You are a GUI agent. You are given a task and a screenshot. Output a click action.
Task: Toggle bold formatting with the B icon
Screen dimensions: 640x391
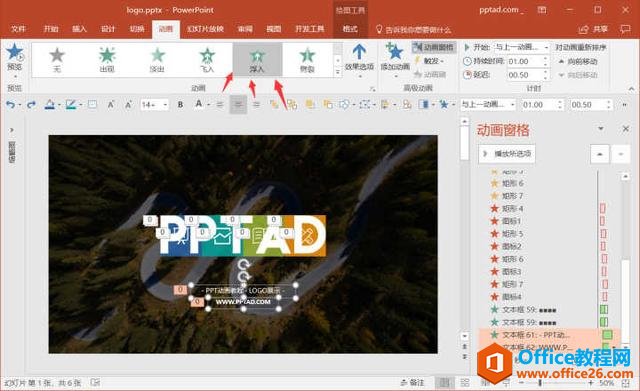[x=180, y=105]
